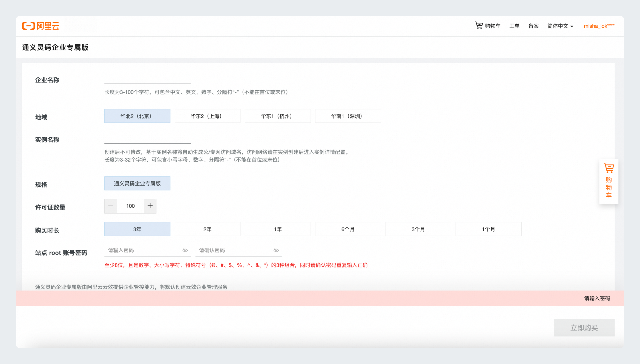The height and width of the screenshot is (364, 640).
Task: Open the 购物车 header text link
Action: pos(493,26)
